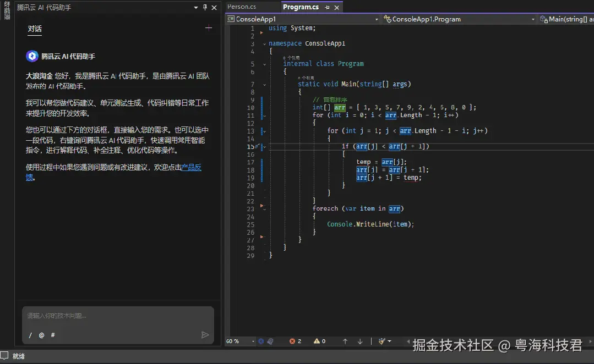The height and width of the screenshot is (364, 594).
Task: Switch to the Person.cs tab
Action: point(242,7)
